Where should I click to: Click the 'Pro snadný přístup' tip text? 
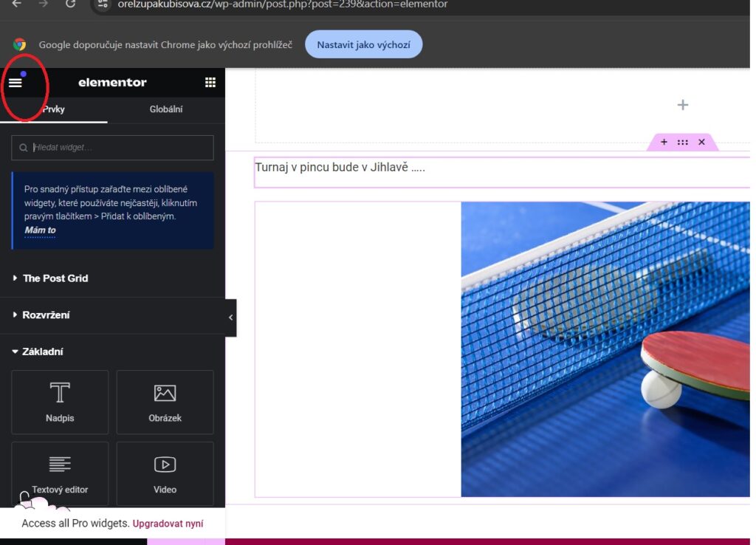[111, 202]
